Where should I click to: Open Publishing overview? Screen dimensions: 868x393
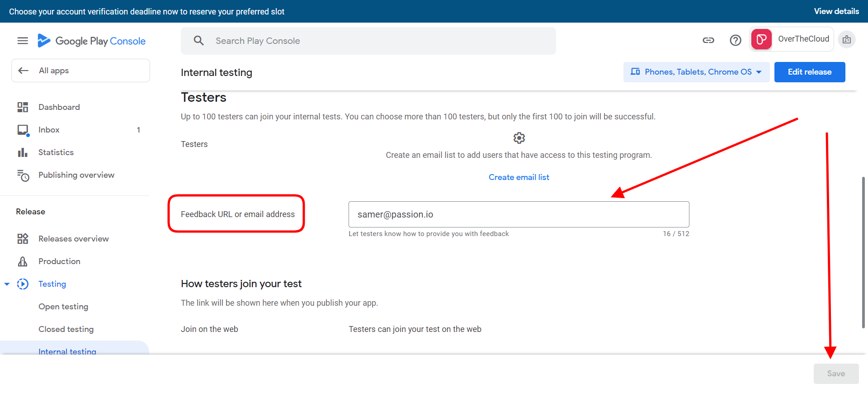tap(76, 175)
